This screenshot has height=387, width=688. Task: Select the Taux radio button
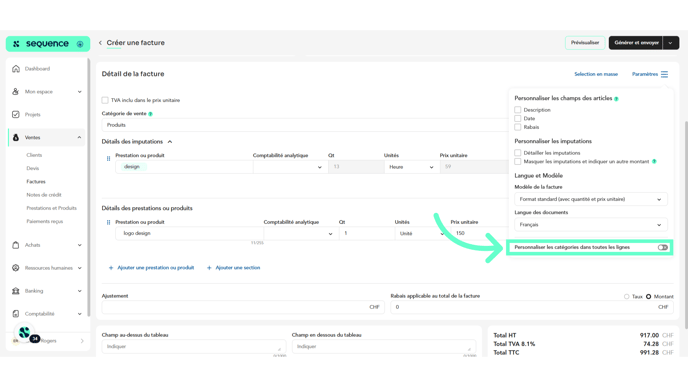[627, 297]
